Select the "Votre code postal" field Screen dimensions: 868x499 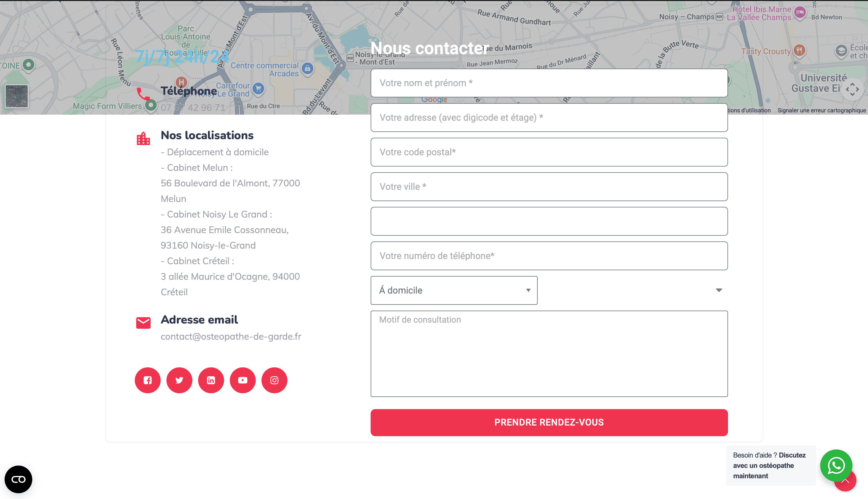549,152
